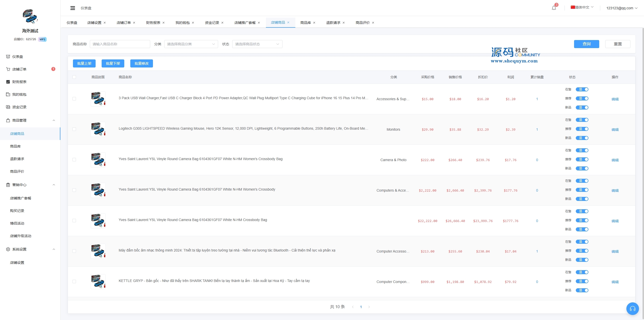The image size is (644, 320).
Task: Click the 查询 search button
Action: pyautogui.click(x=586, y=44)
